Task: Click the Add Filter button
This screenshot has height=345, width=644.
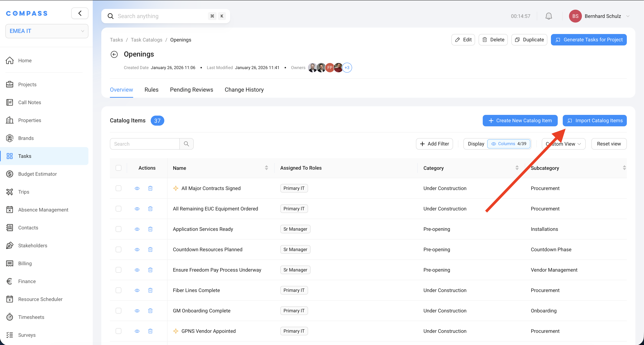Action: tap(435, 144)
